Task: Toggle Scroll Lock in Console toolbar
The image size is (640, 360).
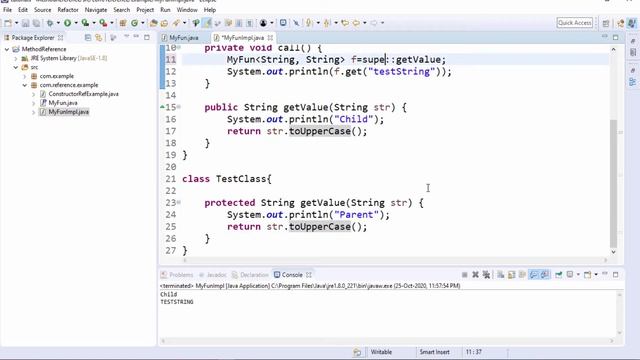Action: 511,275
